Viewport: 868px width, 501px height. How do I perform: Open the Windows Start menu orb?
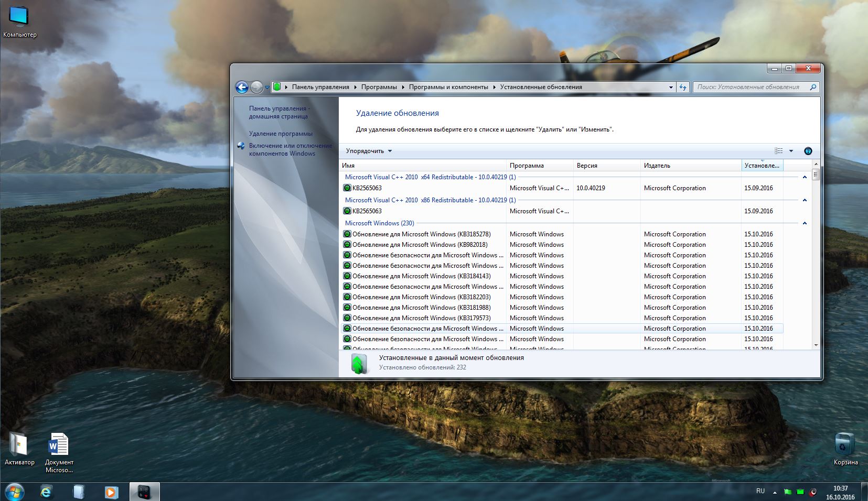[14, 492]
